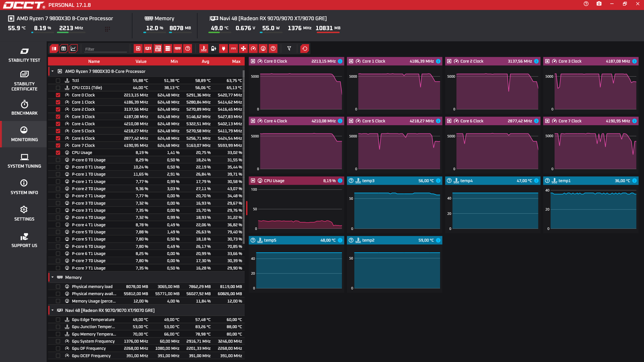Image resolution: width=644 pixels, height=362 pixels.
Task: Open the Settings section
Action: pyautogui.click(x=24, y=213)
